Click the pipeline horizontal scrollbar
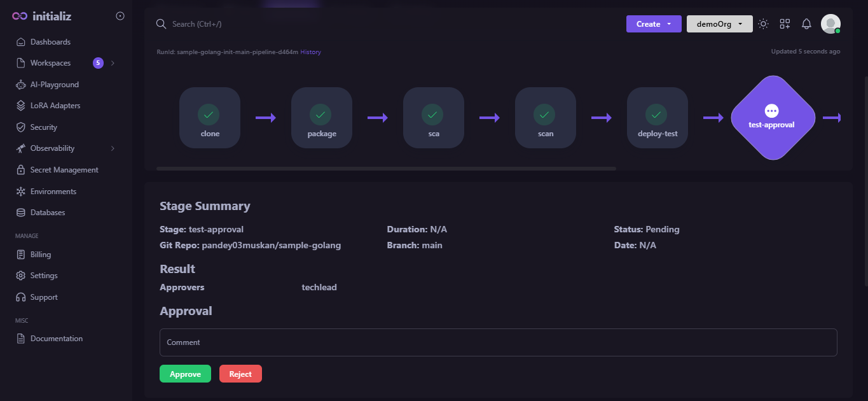Viewport: 868px width, 401px height. [x=386, y=169]
